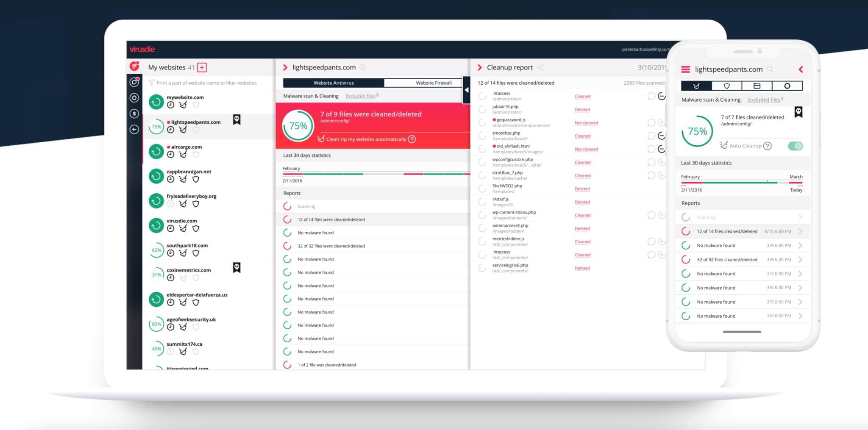Switch to the Website Antivirus tab
The height and width of the screenshot is (430, 868).
tap(334, 83)
